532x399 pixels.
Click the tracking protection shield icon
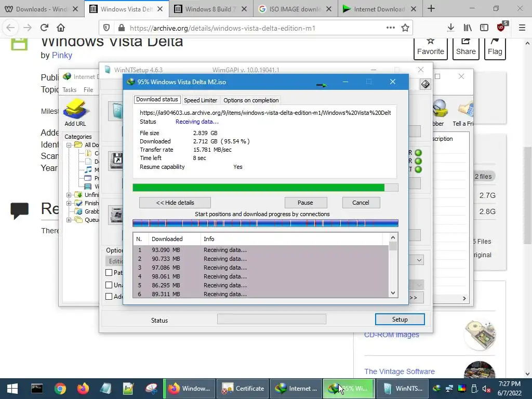coord(107,28)
